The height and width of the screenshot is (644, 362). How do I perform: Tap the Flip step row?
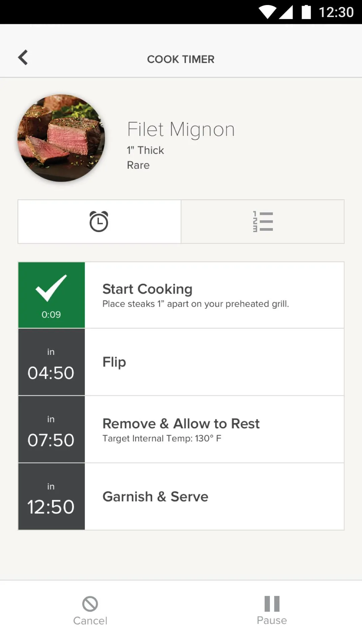(x=214, y=362)
